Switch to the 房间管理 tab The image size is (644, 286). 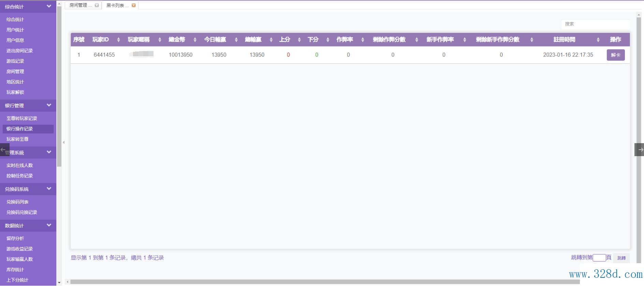pyautogui.click(x=79, y=5)
